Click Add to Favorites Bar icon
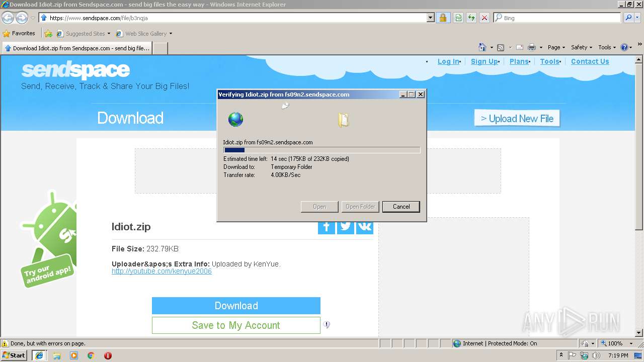The height and width of the screenshot is (362, 644). tap(48, 34)
